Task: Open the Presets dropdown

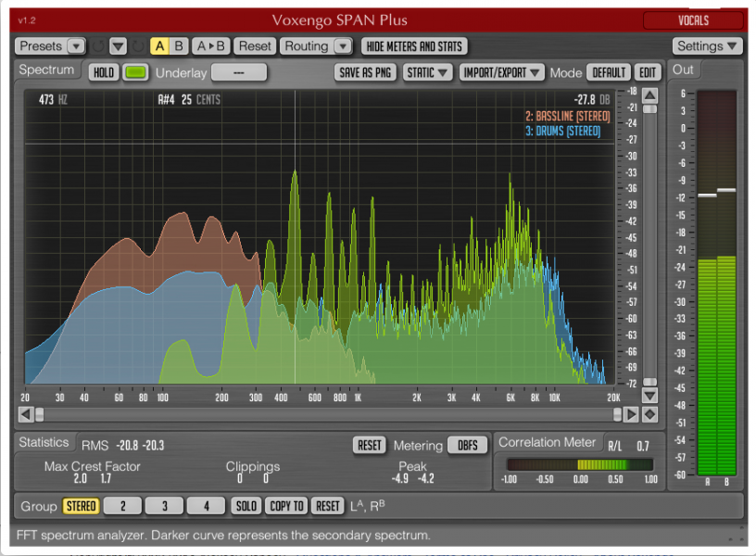Action: pyautogui.click(x=50, y=46)
